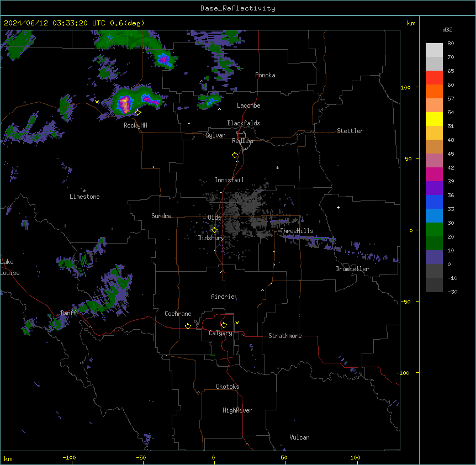Select the Vulcan label
Viewport: 476px width, 465px height.
tap(299, 437)
